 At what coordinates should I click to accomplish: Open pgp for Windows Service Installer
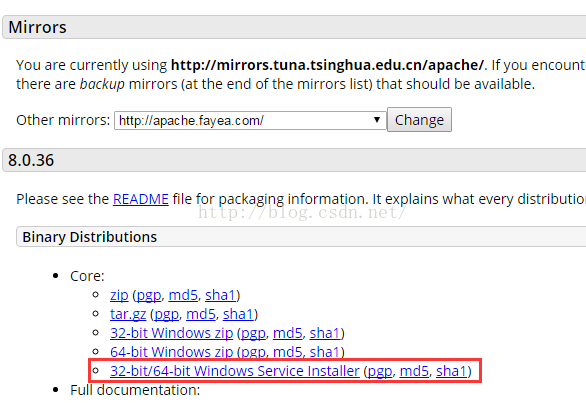380,372
